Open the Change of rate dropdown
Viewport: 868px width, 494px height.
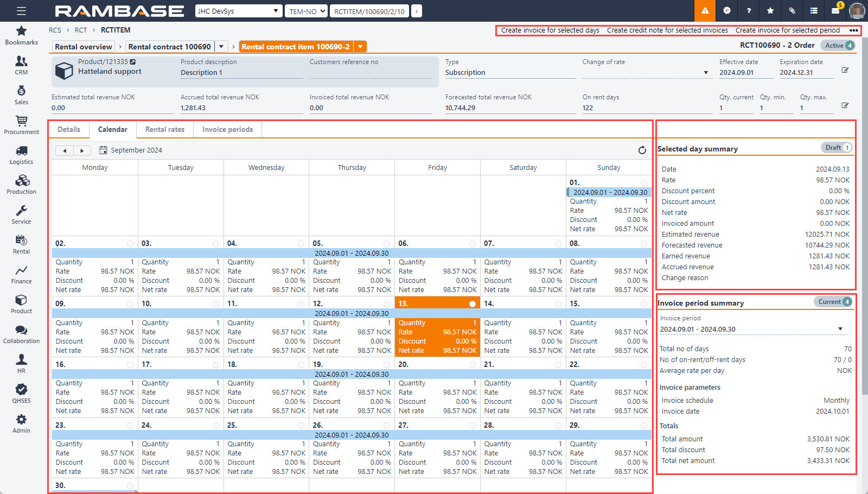click(705, 73)
